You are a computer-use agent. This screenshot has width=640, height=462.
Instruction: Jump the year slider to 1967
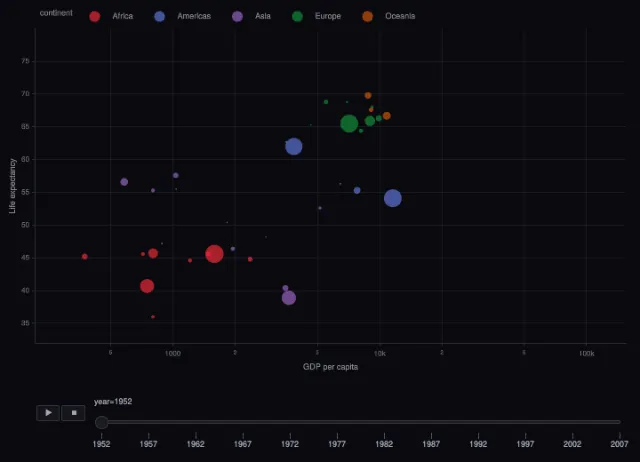click(x=243, y=444)
